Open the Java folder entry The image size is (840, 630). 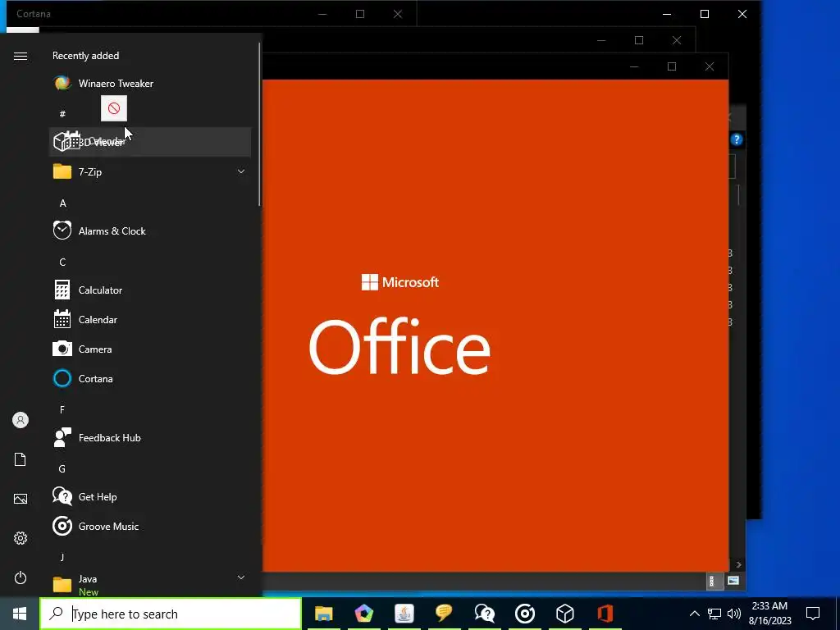pos(150,583)
